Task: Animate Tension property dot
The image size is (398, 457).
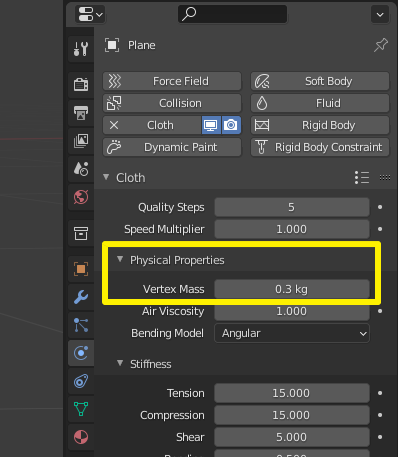Action: (x=380, y=393)
